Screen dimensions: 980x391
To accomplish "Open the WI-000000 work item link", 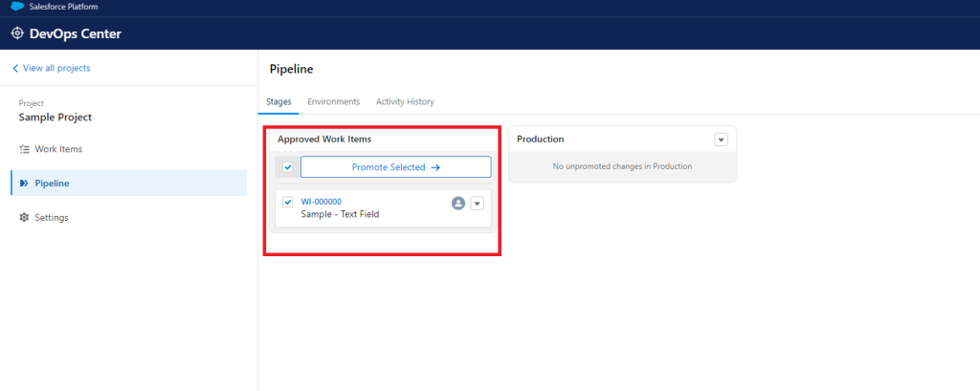I will [x=322, y=202].
